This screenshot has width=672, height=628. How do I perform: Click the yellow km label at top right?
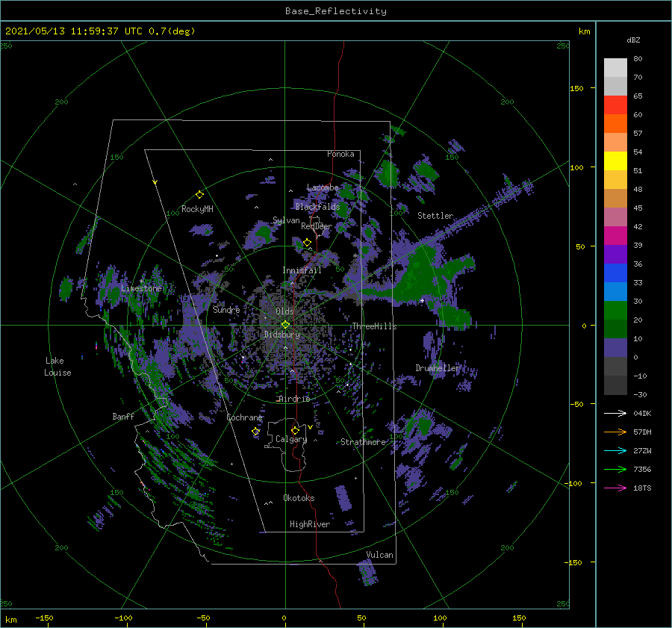(x=584, y=31)
